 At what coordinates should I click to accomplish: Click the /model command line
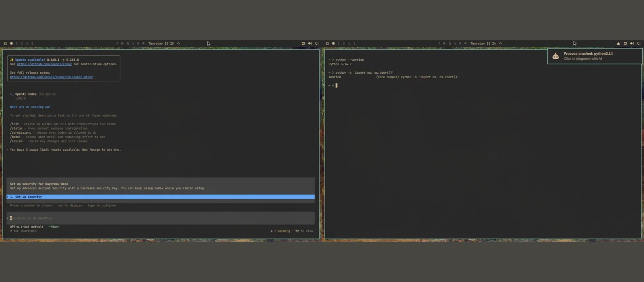click(x=58, y=137)
